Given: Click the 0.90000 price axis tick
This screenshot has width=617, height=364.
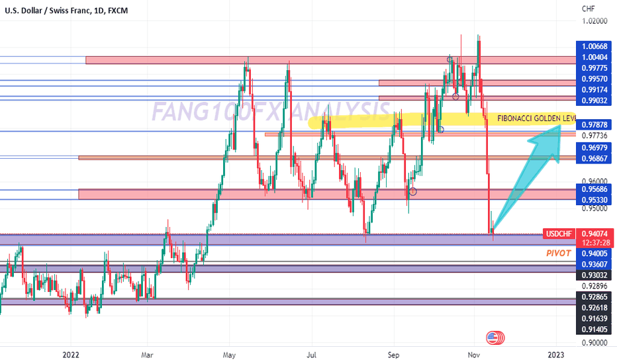Looking at the screenshot, I should click(x=594, y=343).
